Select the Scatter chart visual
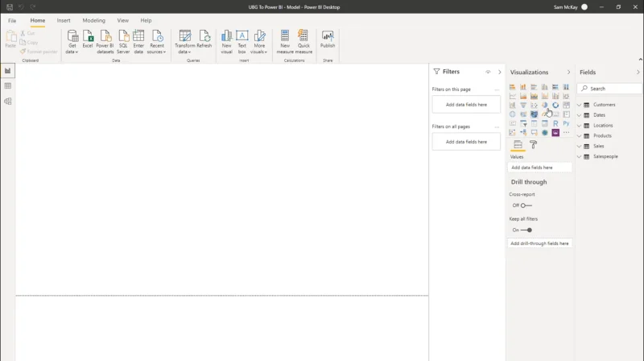 tap(534, 105)
